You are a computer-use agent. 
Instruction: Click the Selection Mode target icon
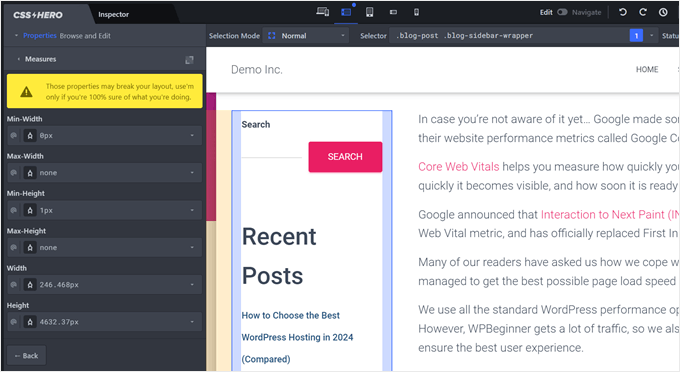point(271,36)
